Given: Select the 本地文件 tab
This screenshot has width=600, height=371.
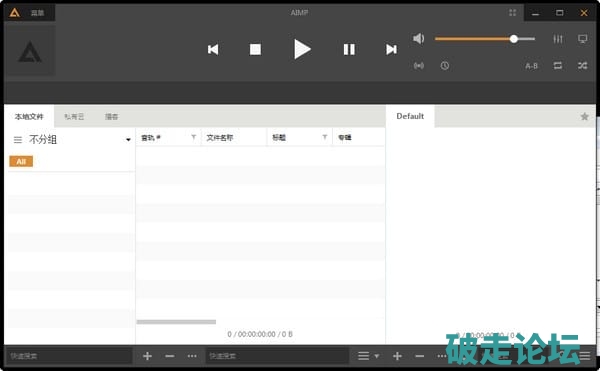Looking at the screenshot, I should (29, 116).
